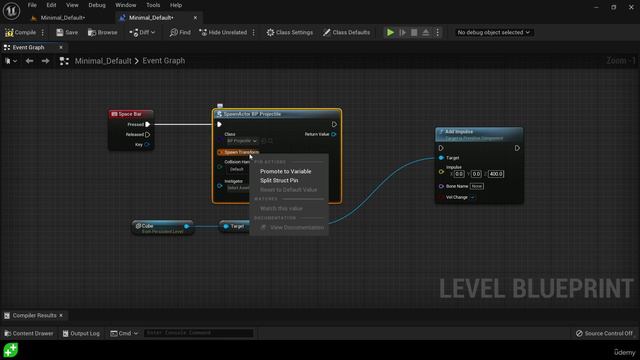The width and height of the screenshot is (640, 360).
Task: Open the Diff dropdown
Action: (142, 32)
